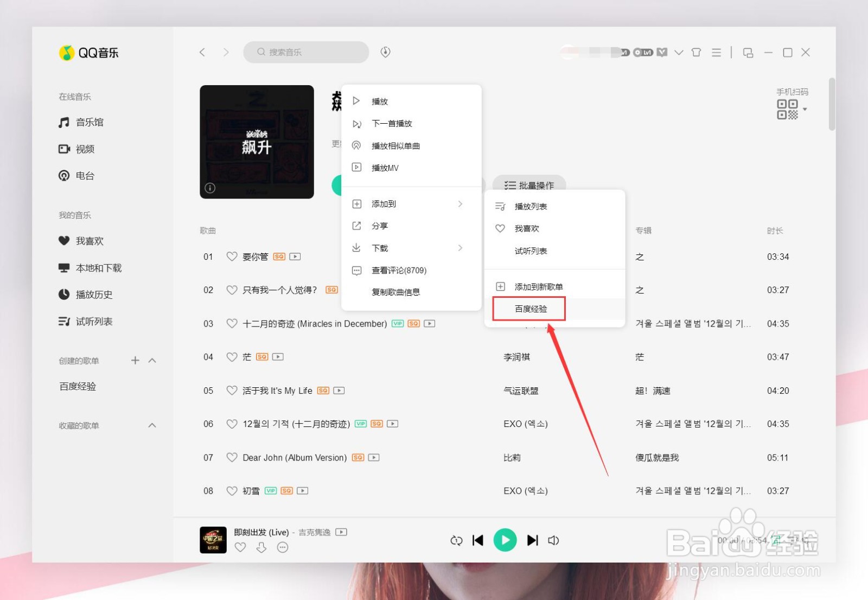Collapse the 创建的歌单 section
This screenshot has width=868, height=600.
pyautogui.click(x=152, y=360)
